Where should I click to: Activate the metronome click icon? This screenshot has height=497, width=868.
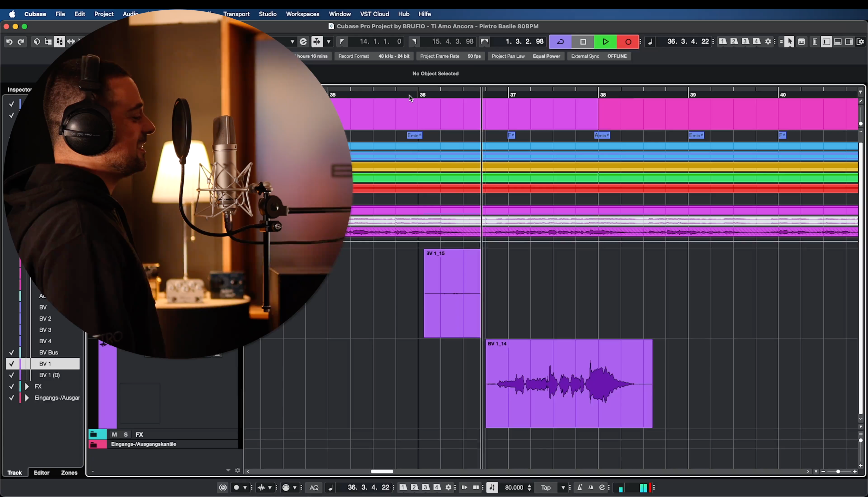coord(580,487)
